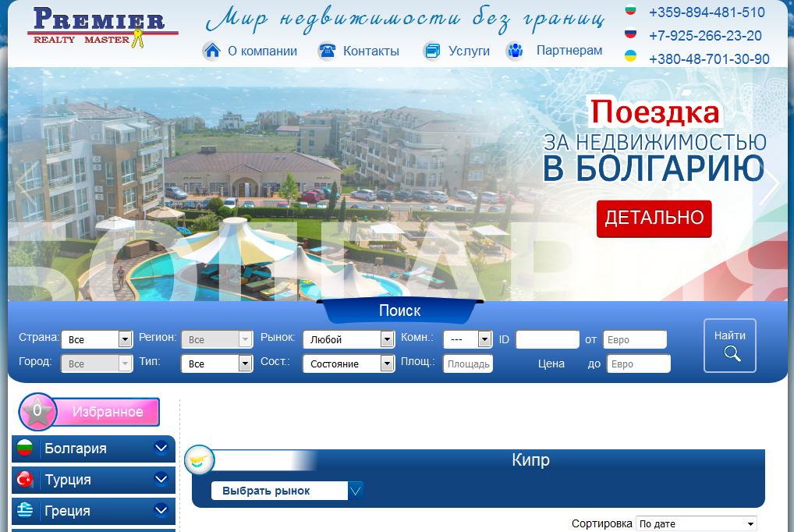Click the Turkey flag in sidebar
The image size is (794, 532).
[x=25, y=479]
